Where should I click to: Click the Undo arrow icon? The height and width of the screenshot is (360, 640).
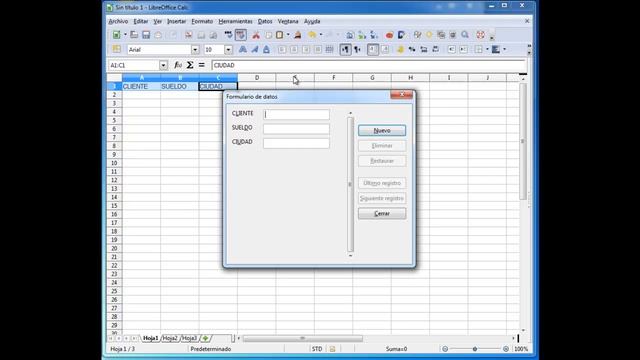pos(312,35)
